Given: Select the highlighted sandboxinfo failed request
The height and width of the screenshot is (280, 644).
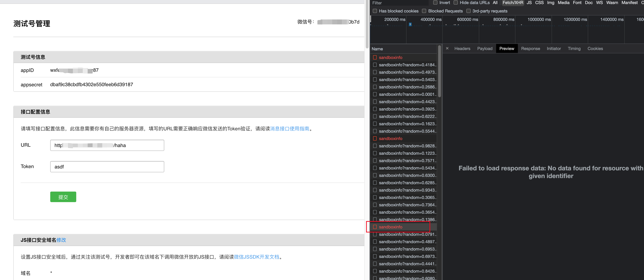Looking at the screenshot, I should tap(390, 227).
